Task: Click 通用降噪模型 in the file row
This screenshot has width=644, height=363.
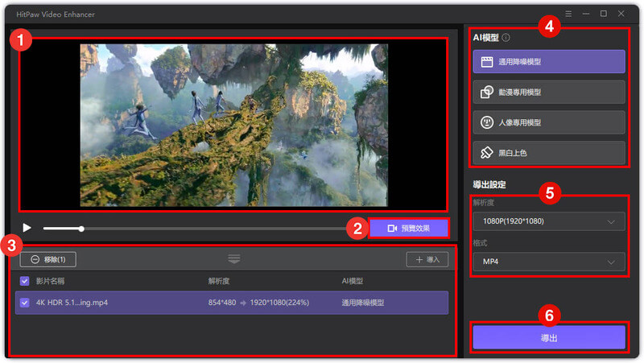Action: 363,303
